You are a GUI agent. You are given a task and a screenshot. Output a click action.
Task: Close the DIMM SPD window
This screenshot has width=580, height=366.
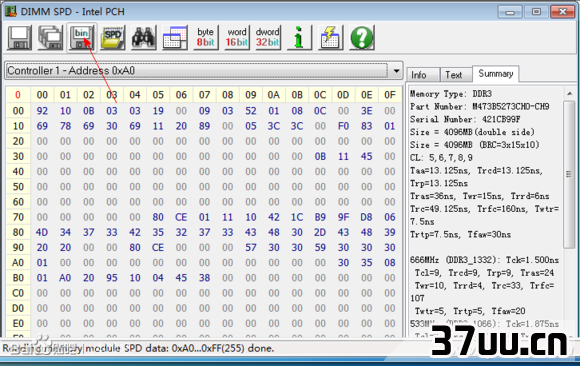coord(562,12)
